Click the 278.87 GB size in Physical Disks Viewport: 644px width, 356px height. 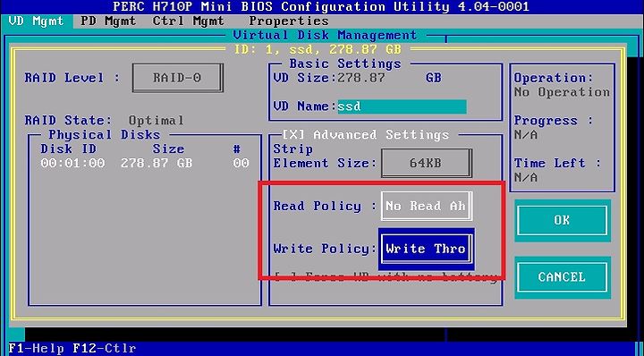pyautogui.click(x=157, y=163)
